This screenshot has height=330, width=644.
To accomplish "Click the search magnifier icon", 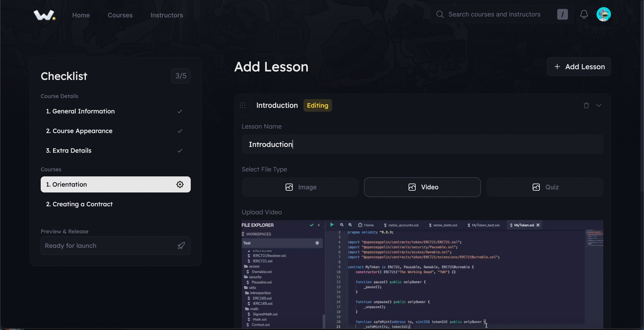I will [440, 14].
